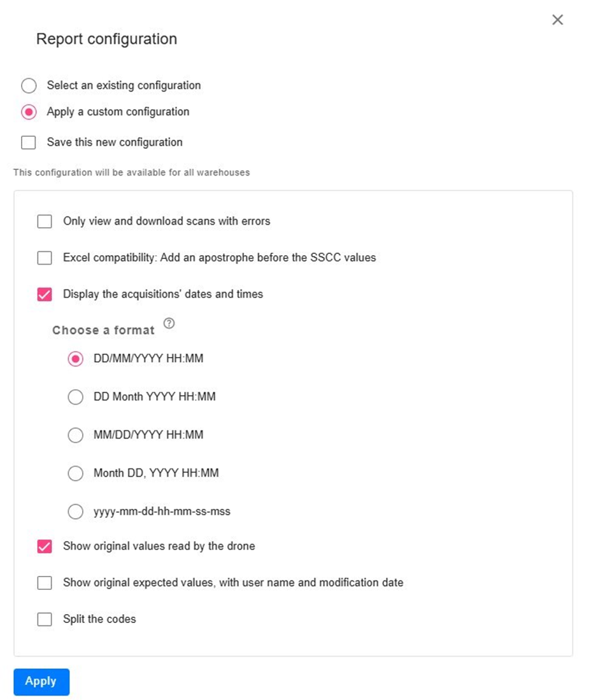This screenshot has width=591, height=700.
Task: Toggle Excel compatibility apostrophe checkbox
Action: 45,258
